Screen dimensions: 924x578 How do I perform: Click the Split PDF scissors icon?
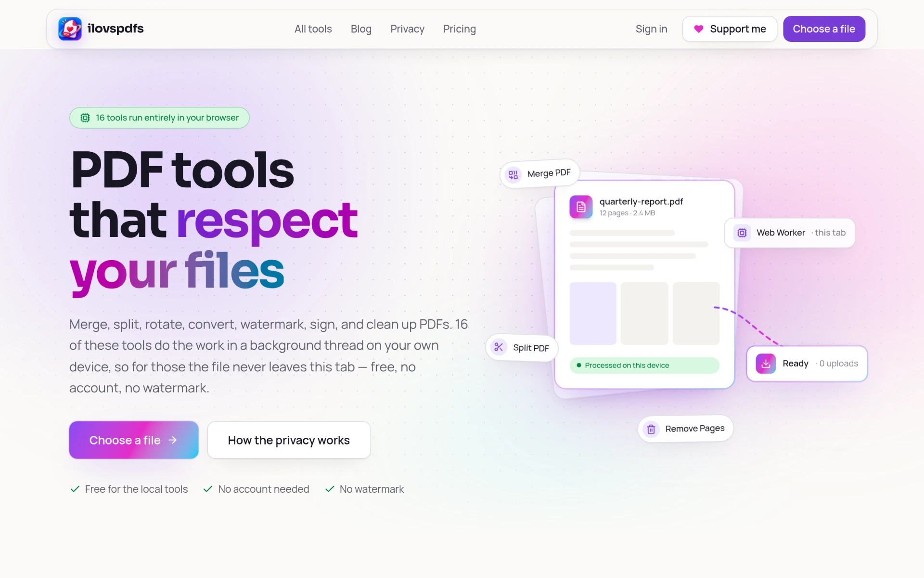click(499, 347)
